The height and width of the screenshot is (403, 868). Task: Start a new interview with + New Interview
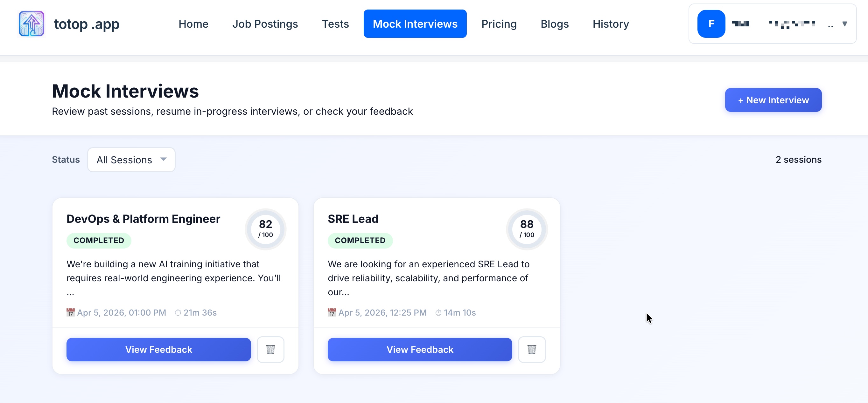point(773,100)
